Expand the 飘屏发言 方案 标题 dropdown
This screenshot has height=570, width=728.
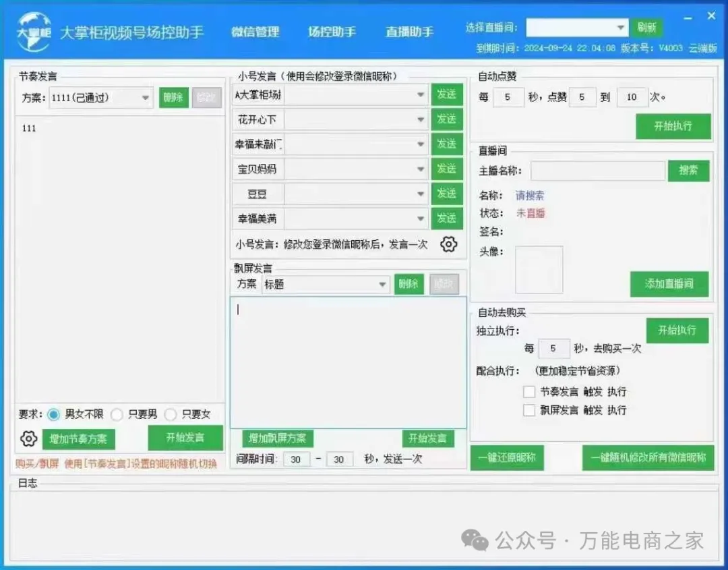(382, 285)
